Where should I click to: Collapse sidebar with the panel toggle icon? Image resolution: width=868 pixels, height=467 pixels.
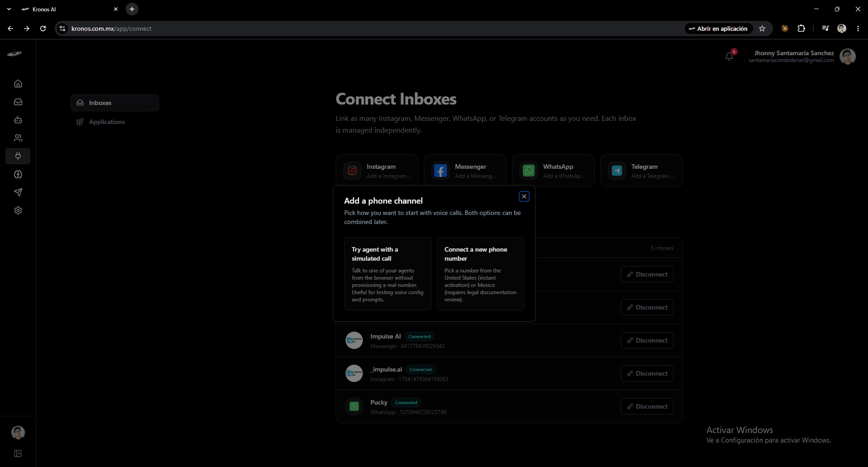tap(18, 453)
